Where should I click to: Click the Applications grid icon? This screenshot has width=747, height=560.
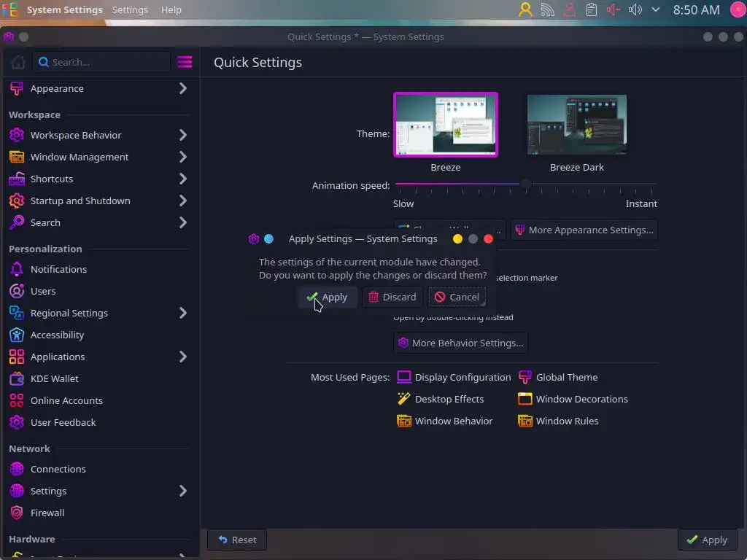[x=17, y=357]
